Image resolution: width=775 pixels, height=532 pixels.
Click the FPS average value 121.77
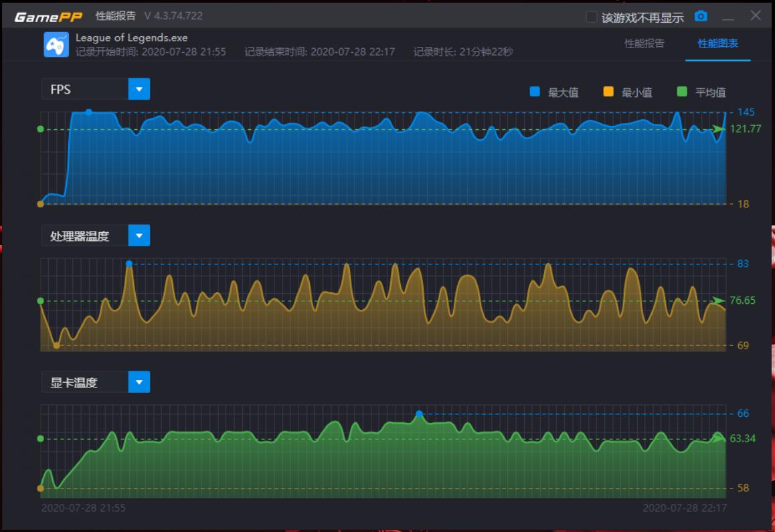[x=746, y=129]
